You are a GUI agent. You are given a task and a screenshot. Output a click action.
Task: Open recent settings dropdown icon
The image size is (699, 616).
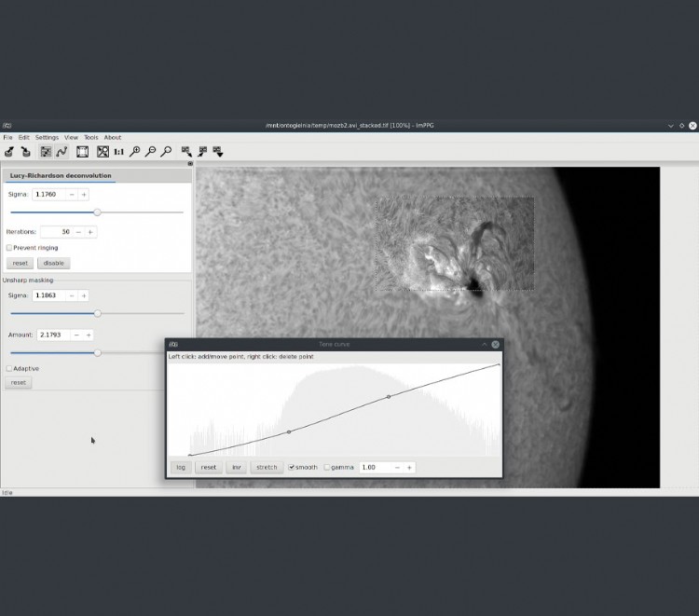(x=218, y=152)
